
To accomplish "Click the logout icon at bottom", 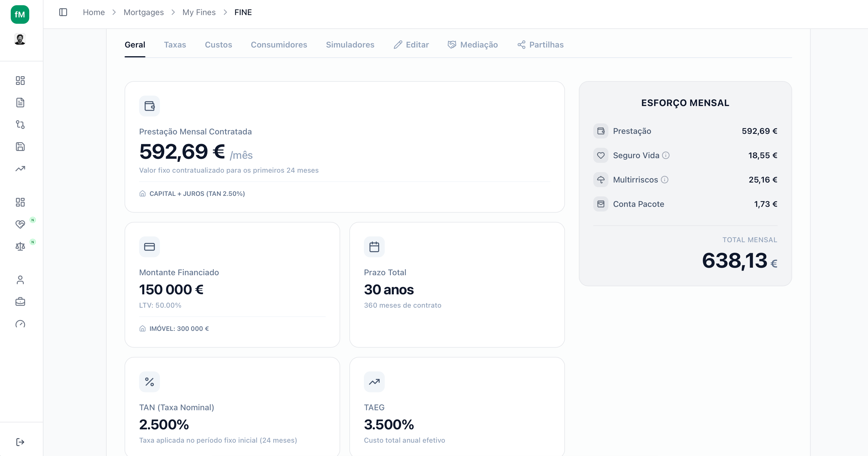I will 20,442.
